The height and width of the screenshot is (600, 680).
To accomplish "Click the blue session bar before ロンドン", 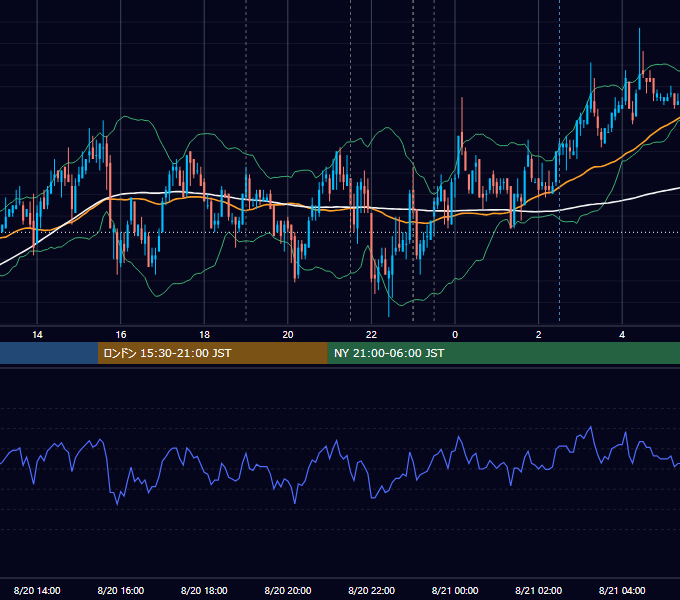I will click(49, 353).
